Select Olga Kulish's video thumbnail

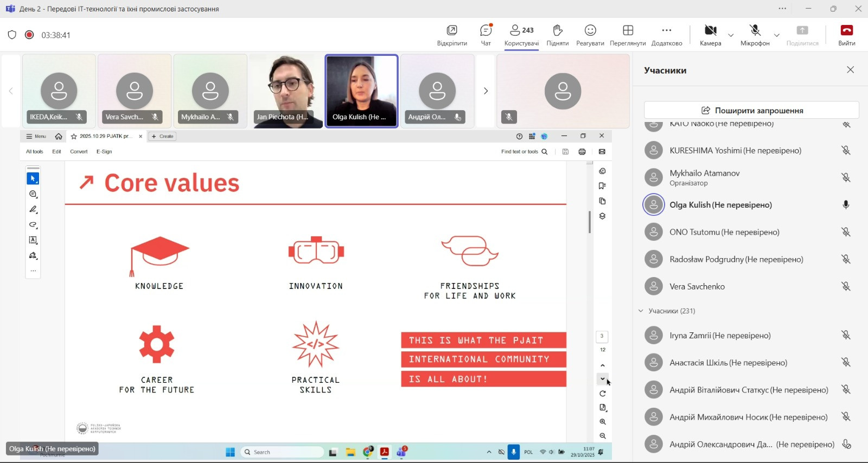pos(361,91)
